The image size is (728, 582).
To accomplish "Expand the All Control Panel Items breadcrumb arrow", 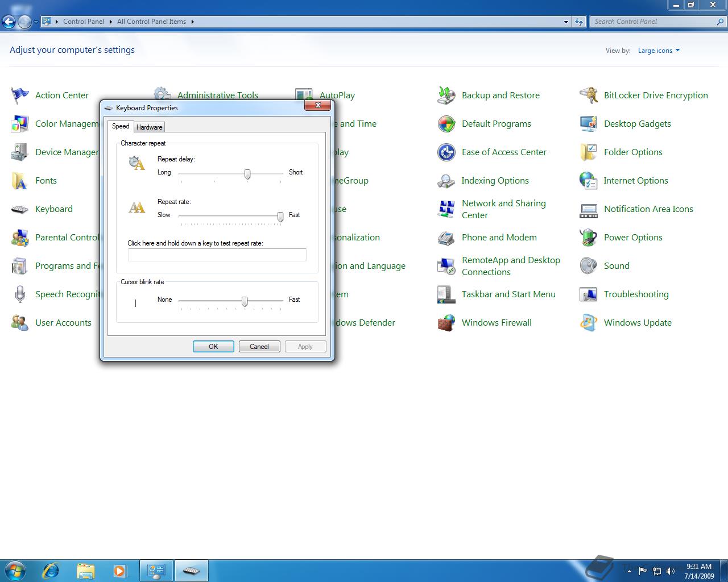I will [x=192, y=22].
